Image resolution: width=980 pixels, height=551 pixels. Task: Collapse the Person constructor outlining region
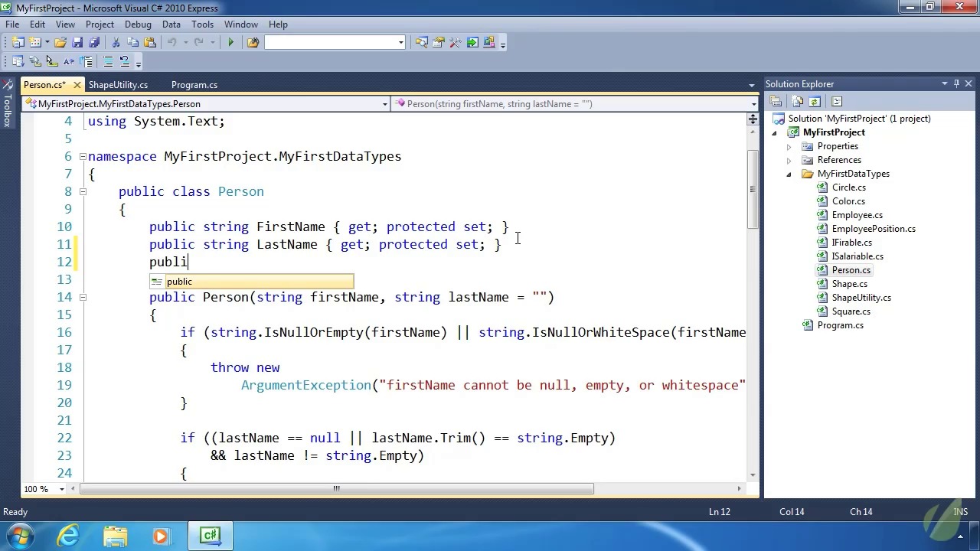coord(83,297)
